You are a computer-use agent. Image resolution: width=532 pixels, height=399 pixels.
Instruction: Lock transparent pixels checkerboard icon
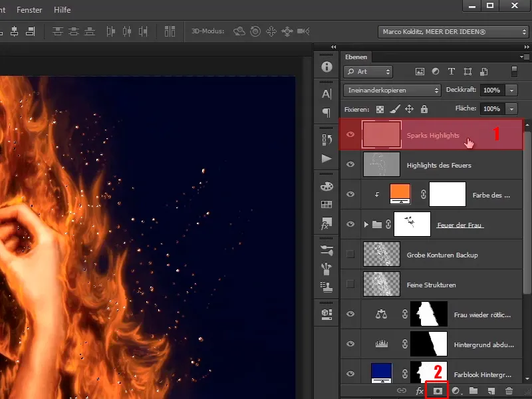pyautogui.click(x=380, y=109)
